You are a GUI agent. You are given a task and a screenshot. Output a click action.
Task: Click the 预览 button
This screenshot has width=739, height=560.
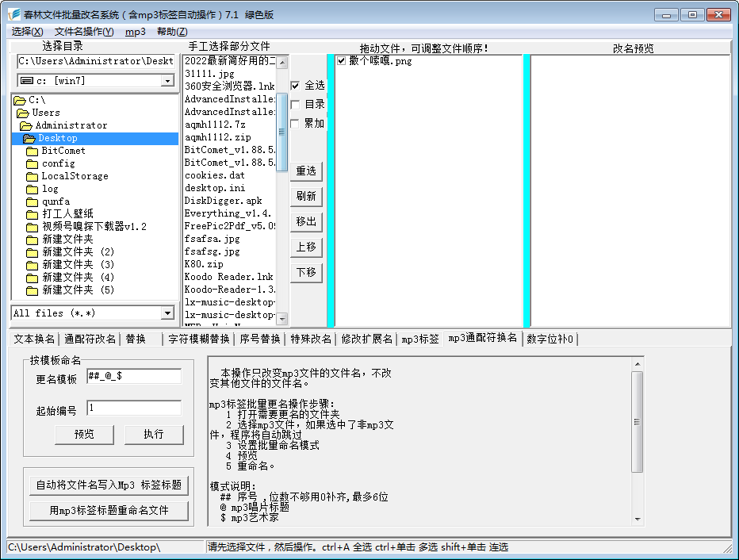click(84, 435)
